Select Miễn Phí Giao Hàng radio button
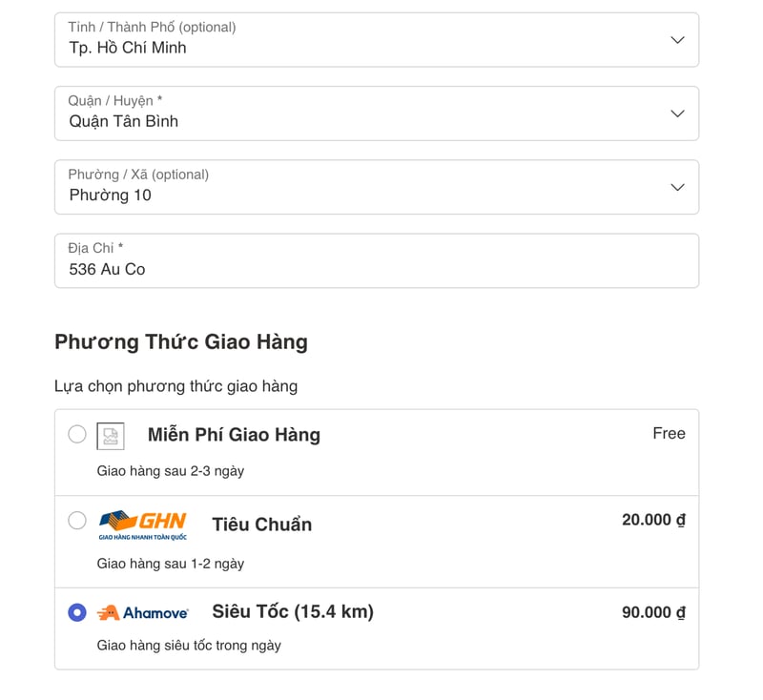The height and width of the screenshot is (700, 763). click(x=77, y=435)
